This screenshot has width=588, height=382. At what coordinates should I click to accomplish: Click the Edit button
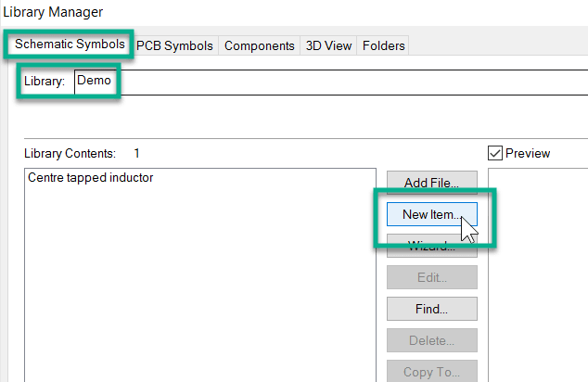tap(431, 277)
